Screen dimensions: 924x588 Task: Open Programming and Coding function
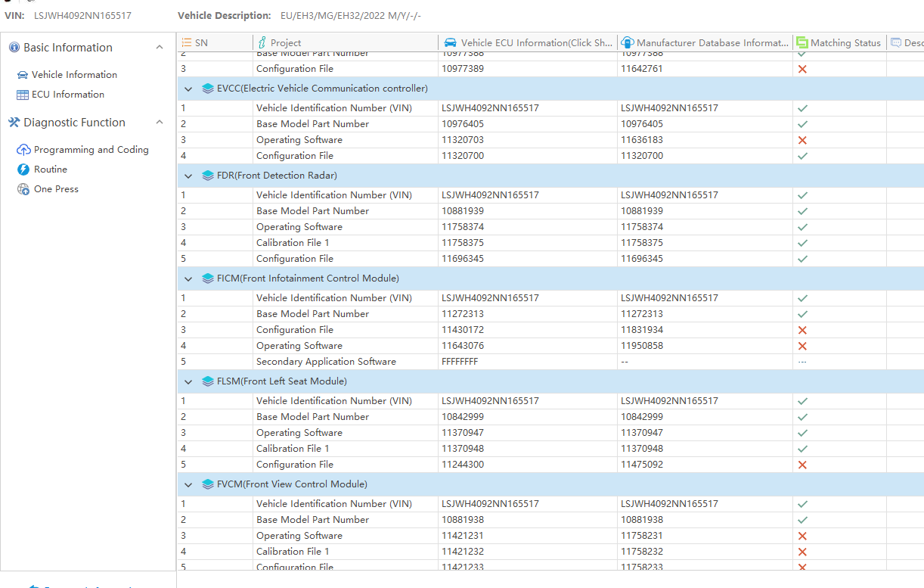(x=91, y=150)
